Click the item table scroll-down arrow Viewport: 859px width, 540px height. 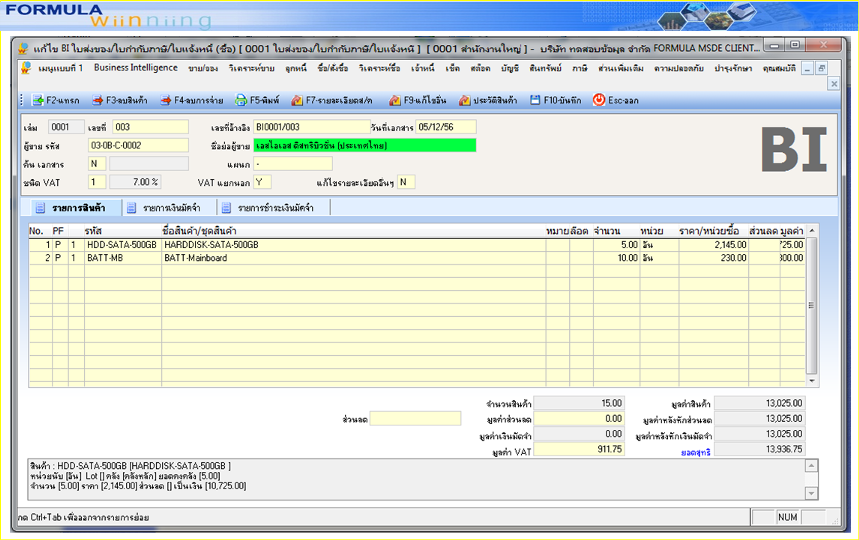pos(812,381)
